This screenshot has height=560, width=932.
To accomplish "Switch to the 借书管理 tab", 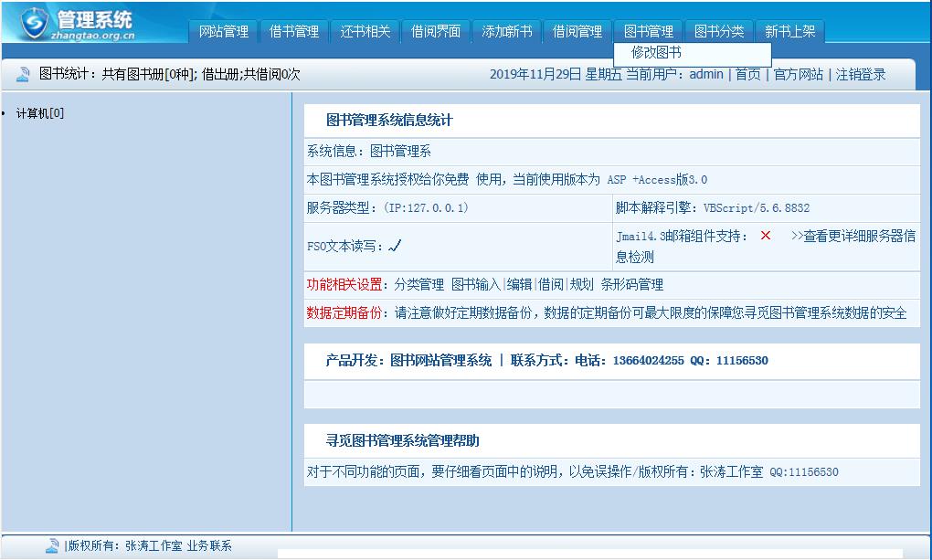I will click(293, 30).
